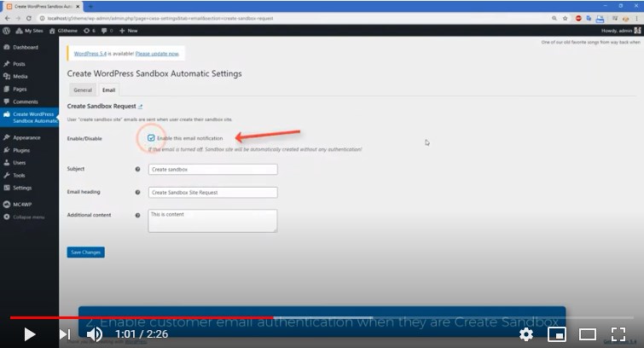Open video settings gear
Image resolution: width=644 pixels, height=348 pixels.
coord(526,334)
